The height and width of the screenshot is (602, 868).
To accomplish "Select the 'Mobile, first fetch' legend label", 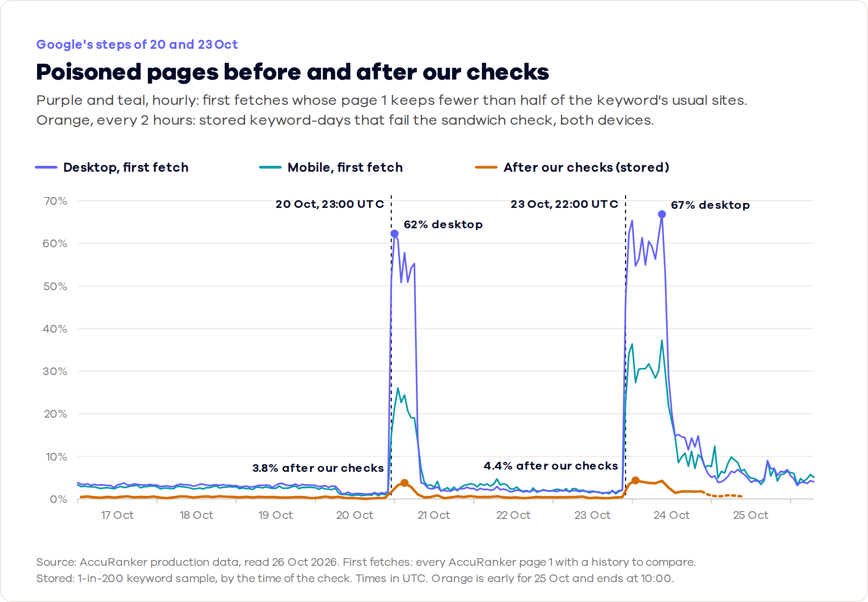I will pyautogui.click(x=345, y=168).
